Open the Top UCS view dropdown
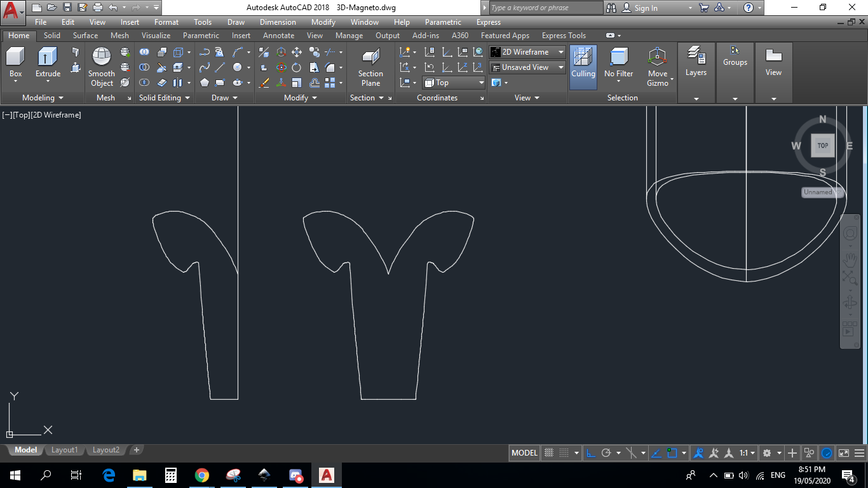Screen dimensions: 868x488 [x=454, y=83]
